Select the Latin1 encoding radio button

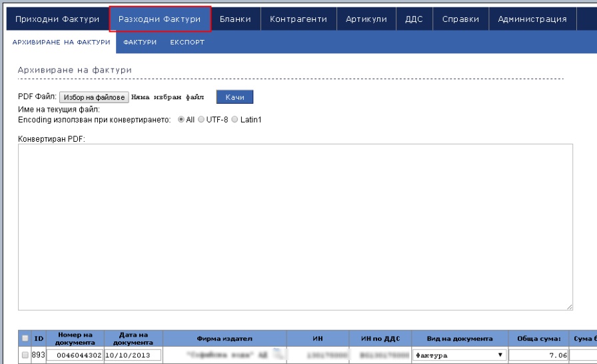pyautogui.click(x=235, y=119)
